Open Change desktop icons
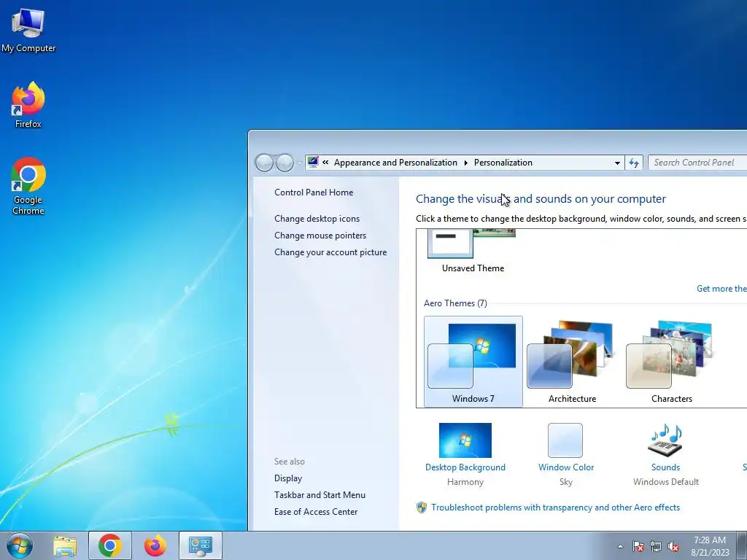 [317, 219]
